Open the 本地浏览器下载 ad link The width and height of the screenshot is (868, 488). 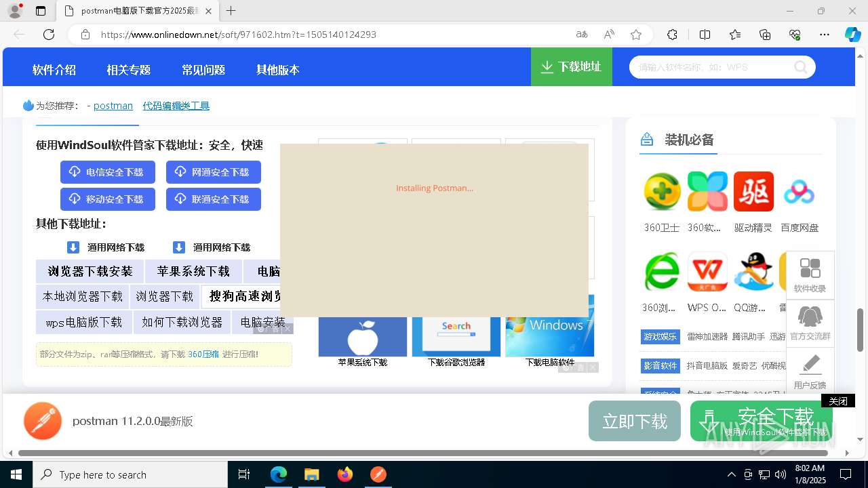pyautogui.click(x=83, y=297)
